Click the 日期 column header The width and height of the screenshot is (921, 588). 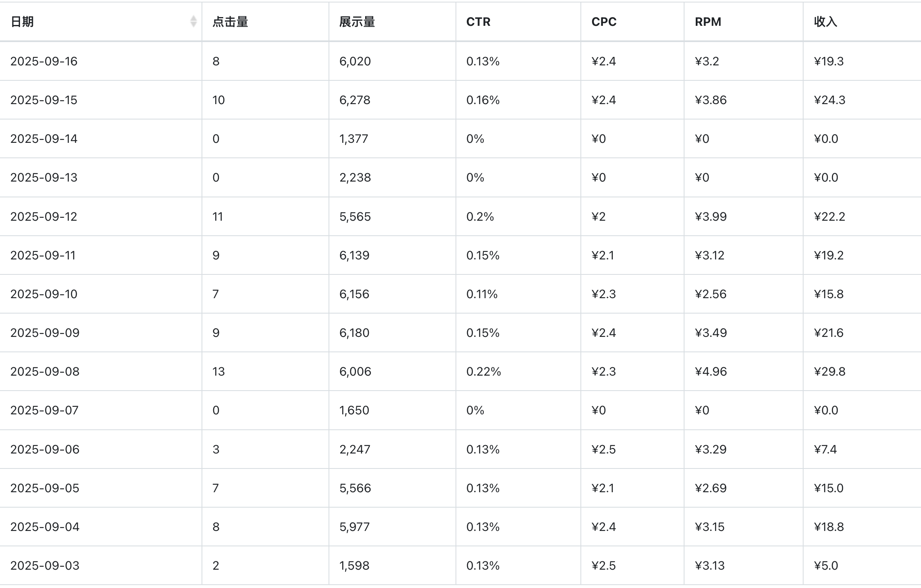pyautogui.click(x=22, y=22)
